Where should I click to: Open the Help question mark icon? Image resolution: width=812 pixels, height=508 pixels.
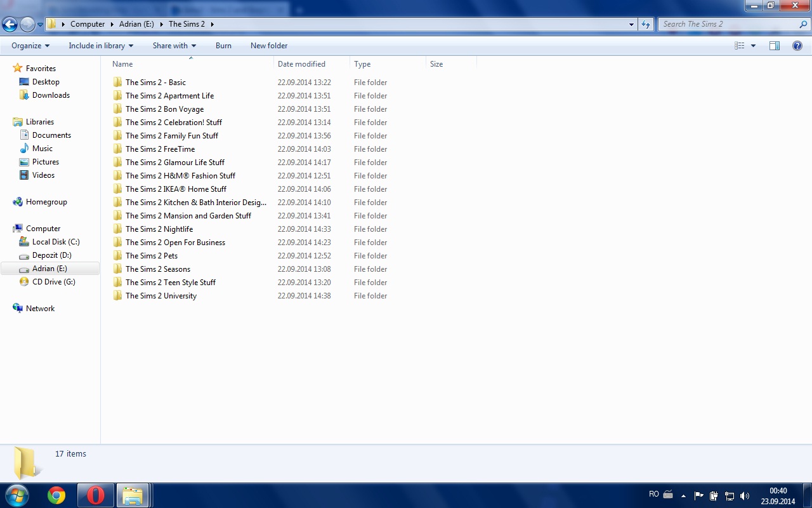pyautogui.click(x=797, y=46)
